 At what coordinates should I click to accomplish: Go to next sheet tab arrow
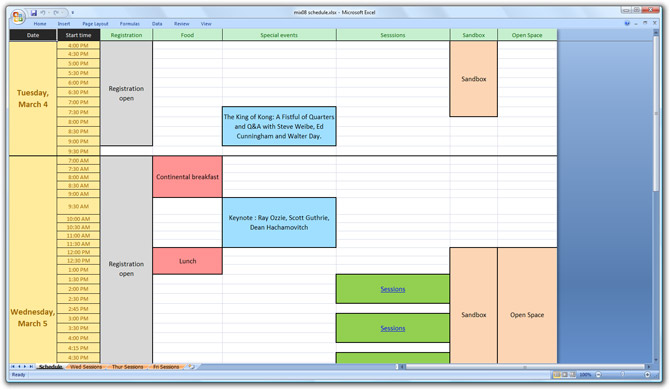(25, 367)
